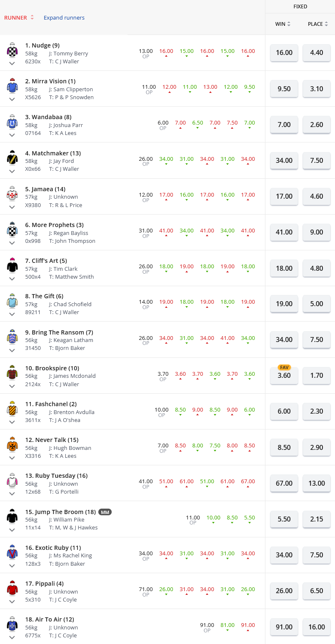Viewport: 335px width, 644px height.
Task: Select Brookspire favourite win odds 3.60
Action: click(x=284, y=376)
